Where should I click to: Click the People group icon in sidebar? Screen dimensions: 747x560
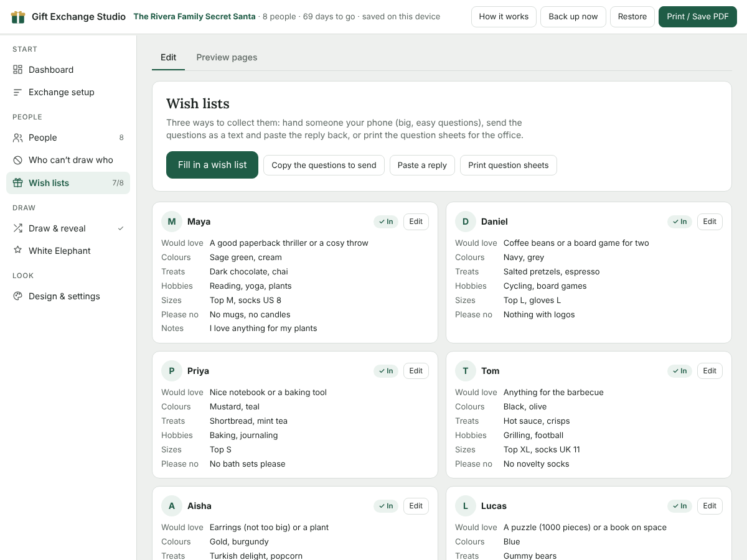point(17,138)
